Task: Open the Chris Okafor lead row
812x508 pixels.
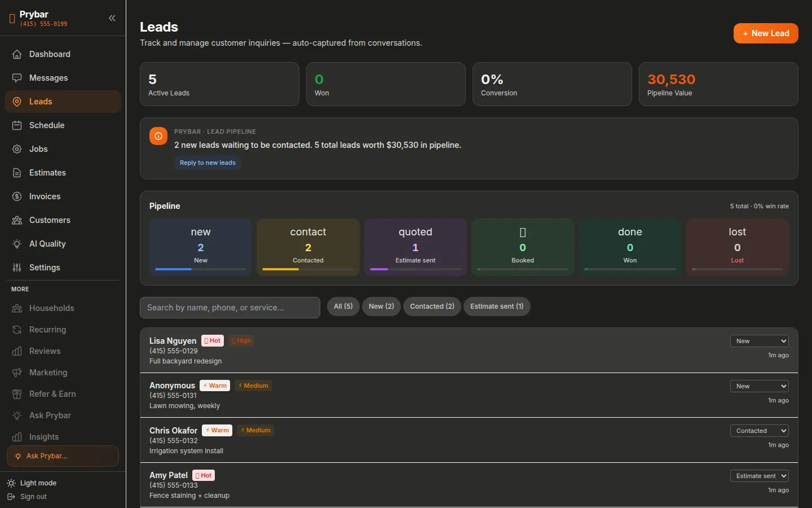Action: (x=469, y=440)
